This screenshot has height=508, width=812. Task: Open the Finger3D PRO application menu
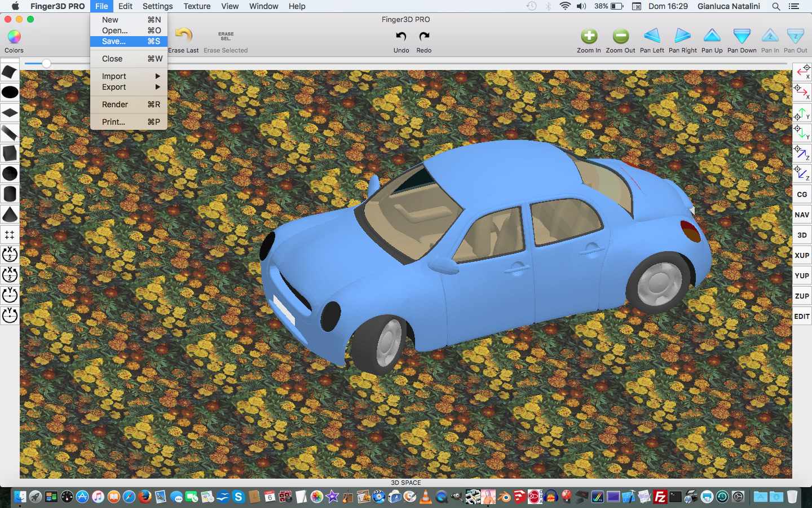click(x=58, y=6)
